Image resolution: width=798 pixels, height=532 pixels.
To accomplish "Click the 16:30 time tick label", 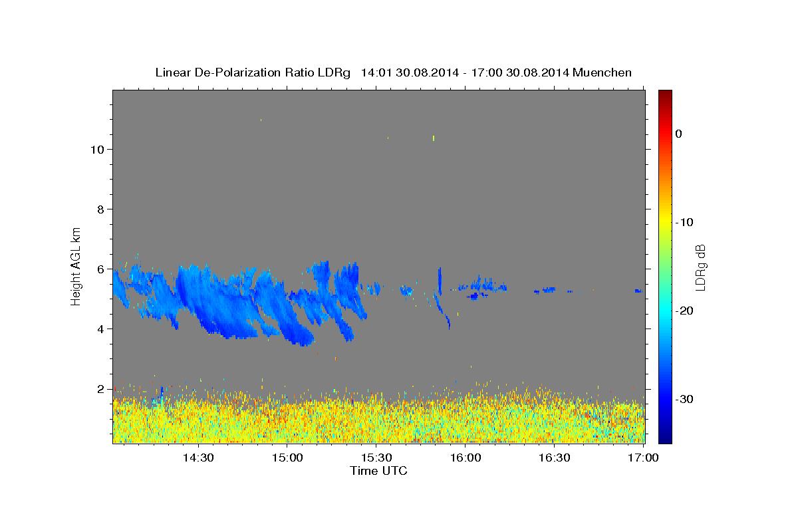I will coord(555,458).
